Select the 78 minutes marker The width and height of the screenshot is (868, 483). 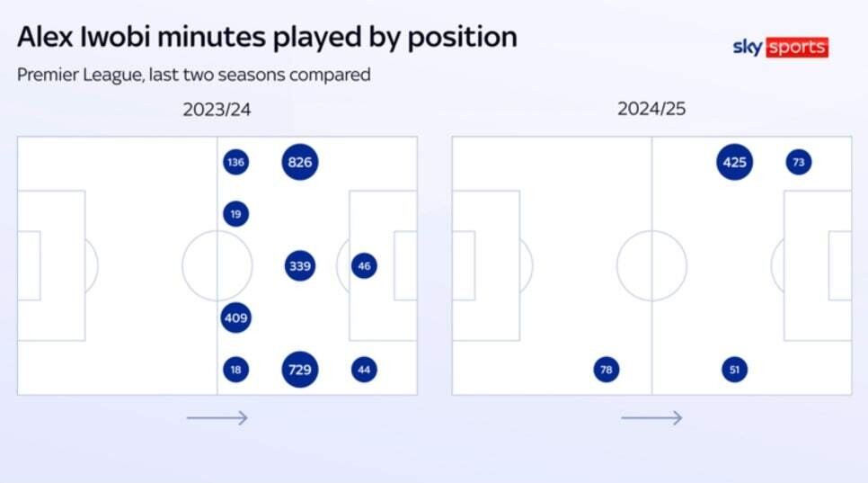tap(607, 370)
